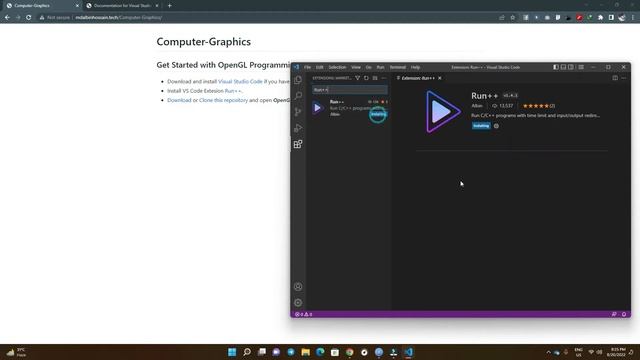Open the Accounts icon in VS Code activity bar
This screenshot has height=360, width=640.
[x=298, y=287]
